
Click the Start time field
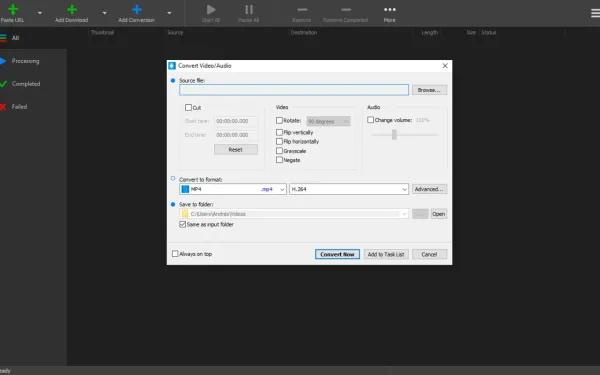point(236,121)
